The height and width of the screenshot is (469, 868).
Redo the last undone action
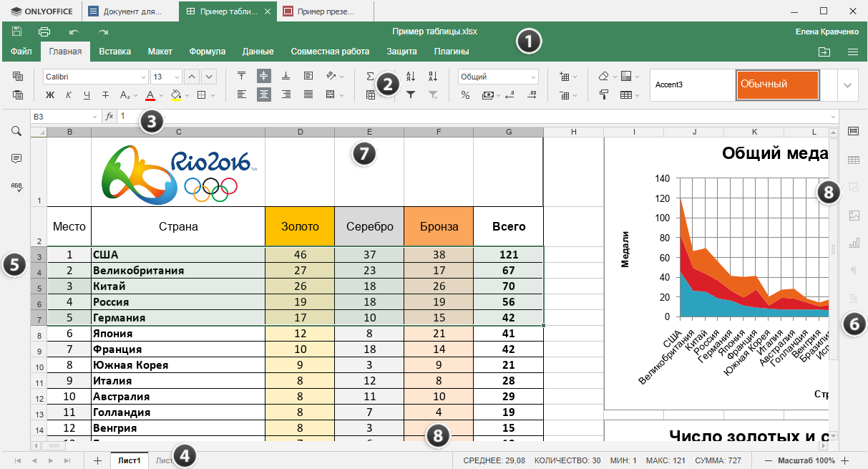[104, 32]
